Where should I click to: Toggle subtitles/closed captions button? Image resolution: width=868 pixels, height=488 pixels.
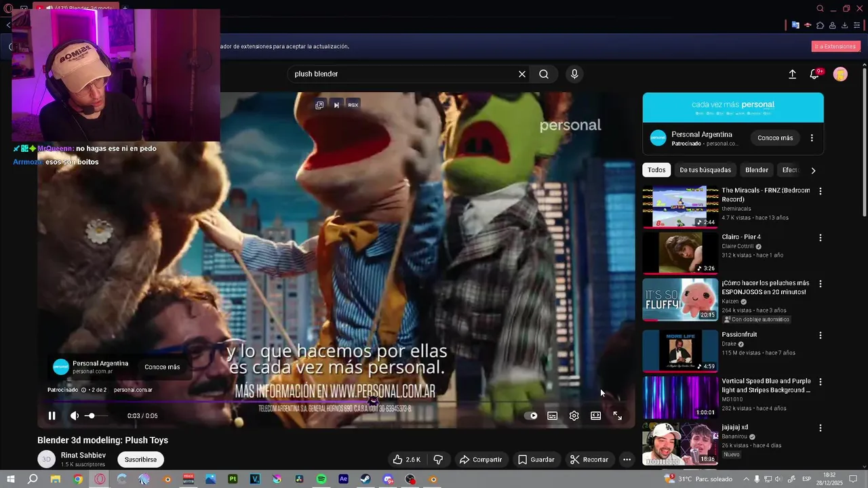[x=553, y=415]
